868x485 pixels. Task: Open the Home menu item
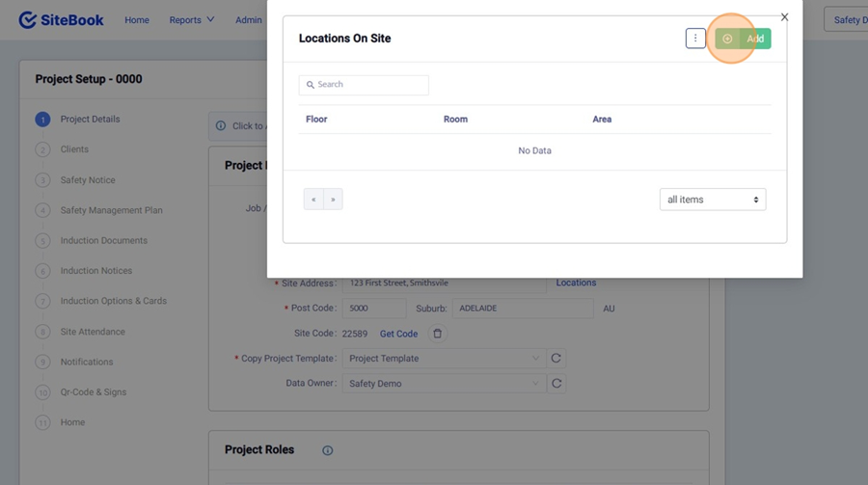(137, 20)
